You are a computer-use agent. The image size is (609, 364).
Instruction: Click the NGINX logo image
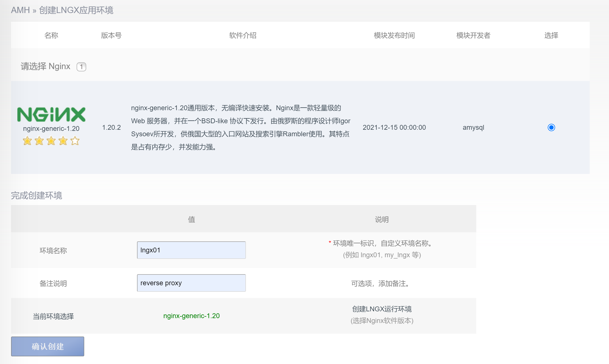51,114
